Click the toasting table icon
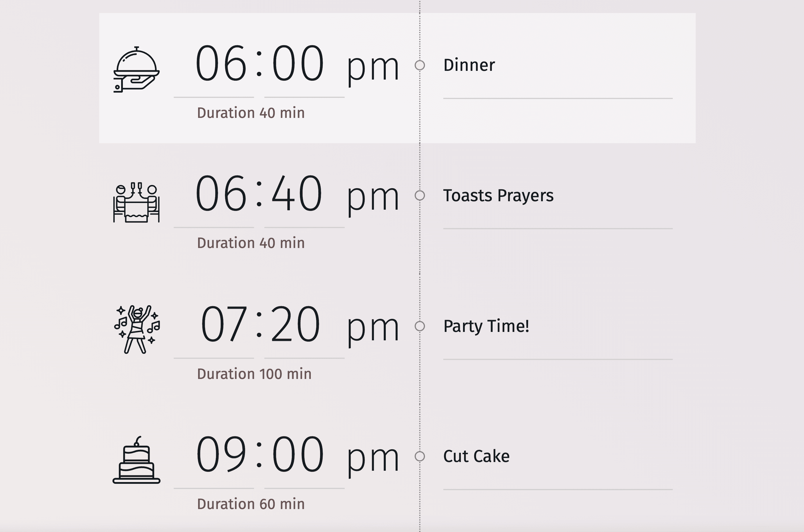Screen dimensions: 804x532 136,203
